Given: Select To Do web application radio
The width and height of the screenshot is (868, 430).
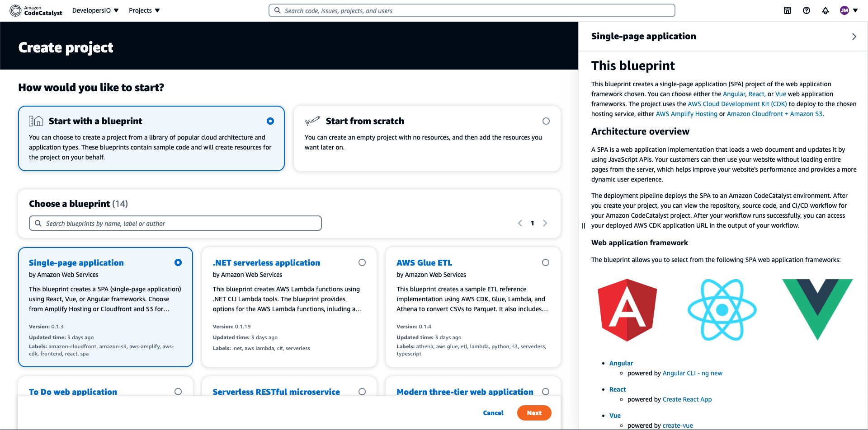Looking at the screenshot, I should pos(178,392).
